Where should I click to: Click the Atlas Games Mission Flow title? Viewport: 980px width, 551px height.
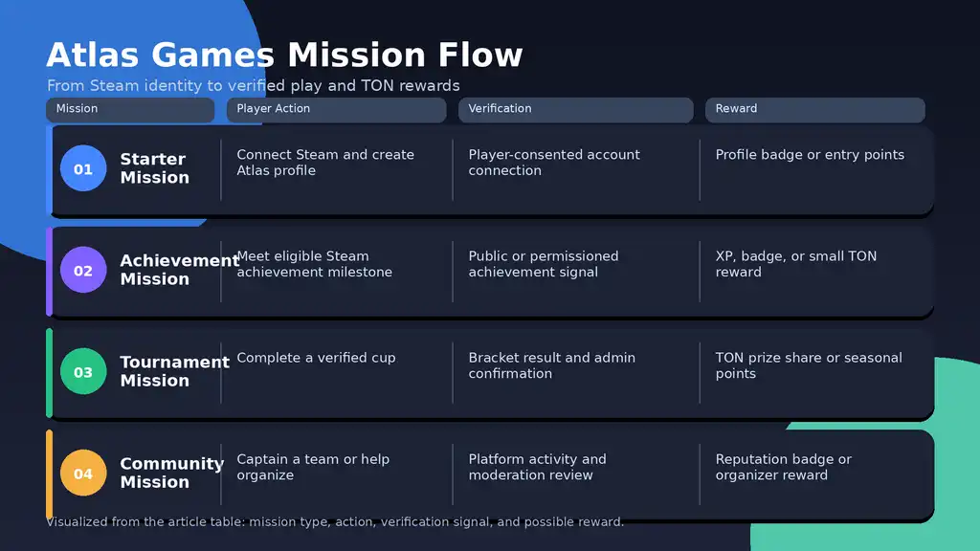pyautogui.click(x=284, y=55)
